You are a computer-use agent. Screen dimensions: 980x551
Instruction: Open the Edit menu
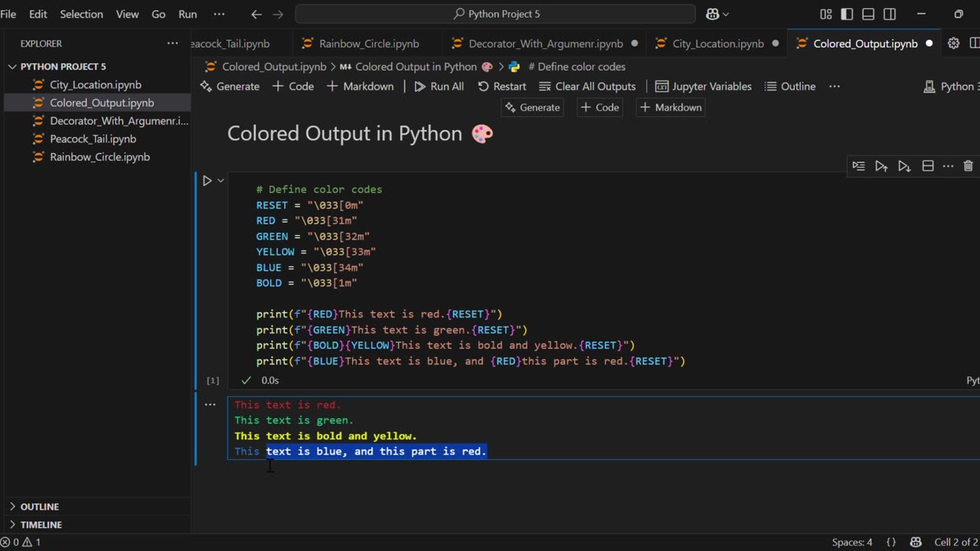[38, 14]
